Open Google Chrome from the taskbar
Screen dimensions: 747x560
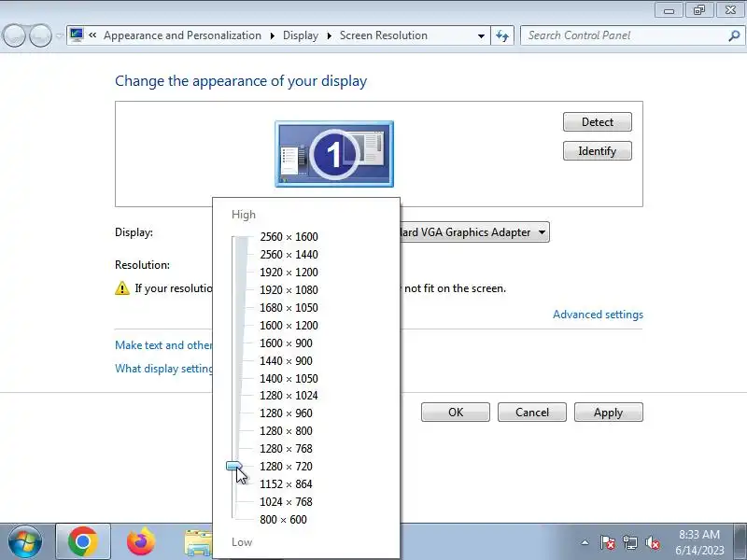point(83,542)
